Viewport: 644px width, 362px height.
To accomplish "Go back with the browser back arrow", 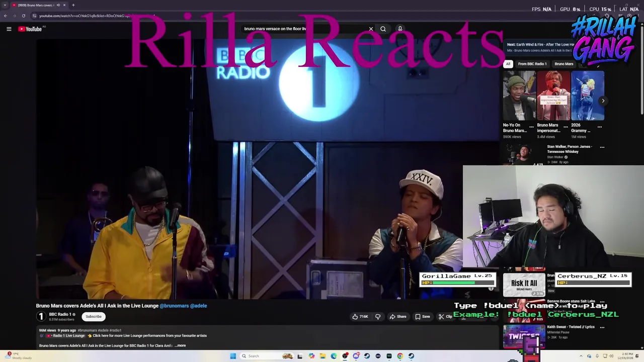I will 6,16.
